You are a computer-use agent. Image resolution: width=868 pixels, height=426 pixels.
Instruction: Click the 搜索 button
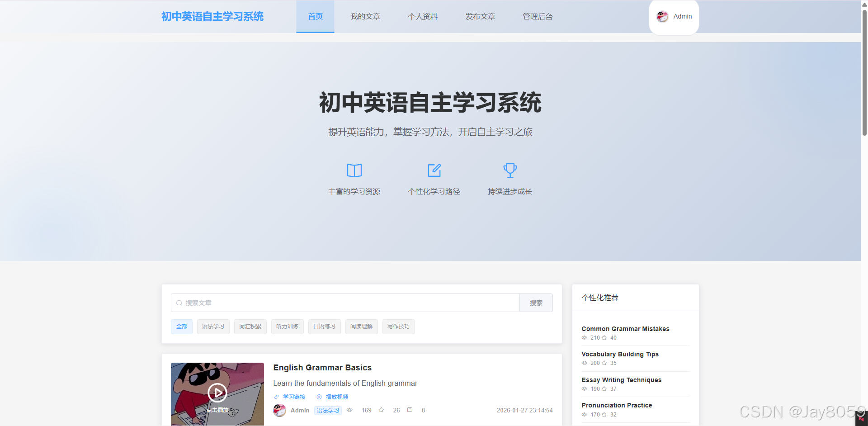point(536,303)
